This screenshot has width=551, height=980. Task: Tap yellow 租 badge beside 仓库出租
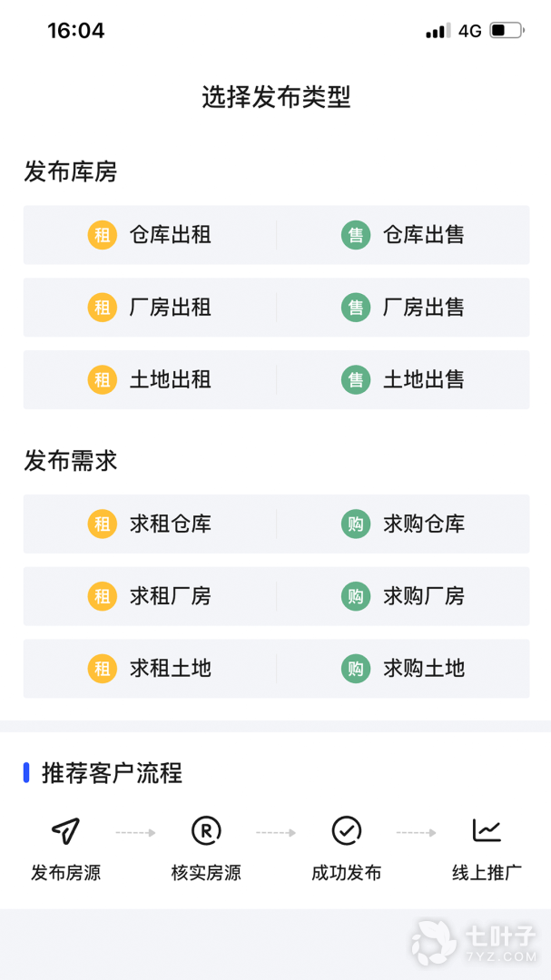coord(103,235)
